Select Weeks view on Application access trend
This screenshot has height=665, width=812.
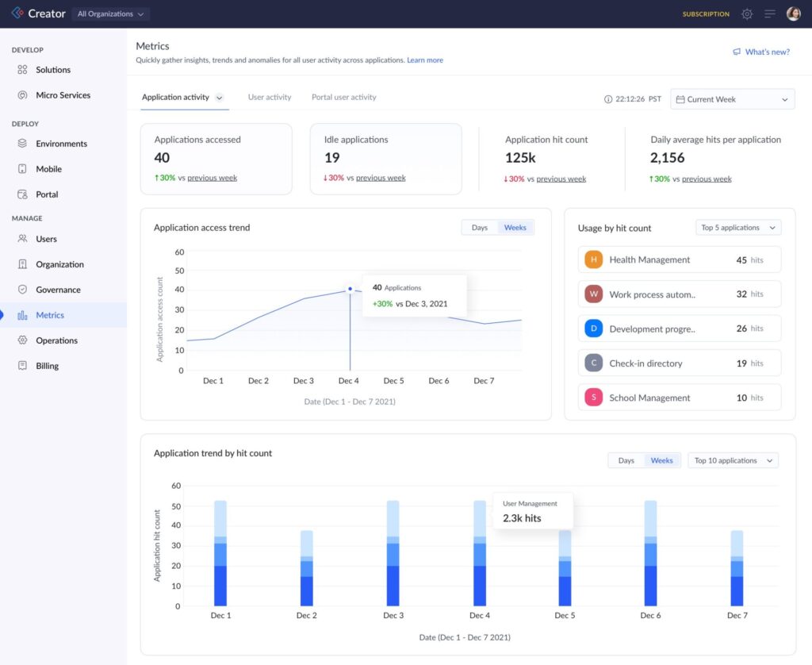click(515, 227)
